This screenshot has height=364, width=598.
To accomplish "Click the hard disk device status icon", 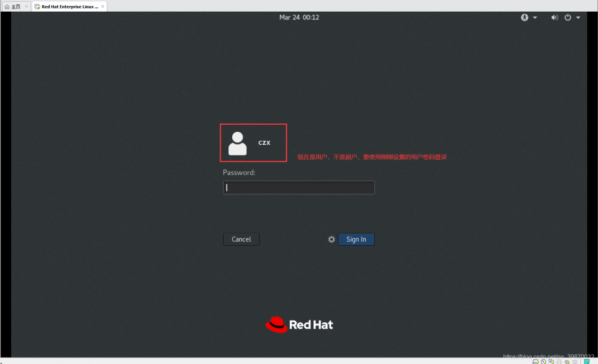I will pos(536,361).
